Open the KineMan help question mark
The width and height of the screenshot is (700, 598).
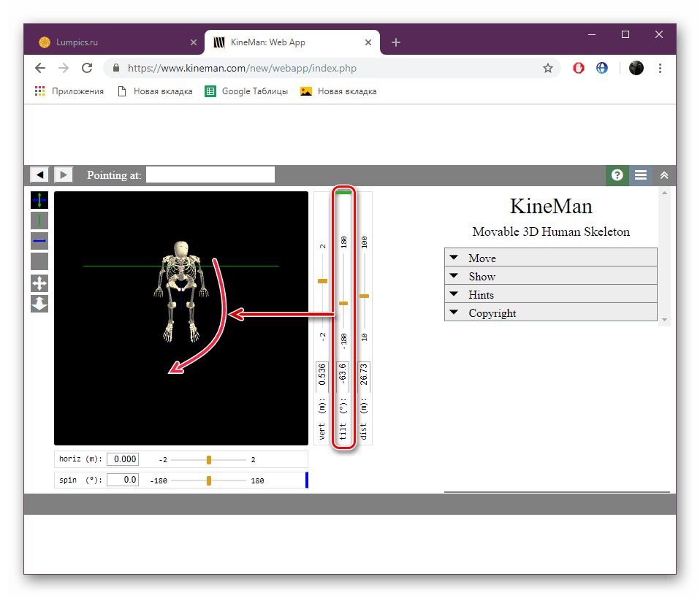pyautogui.click(x=617, y=175)
